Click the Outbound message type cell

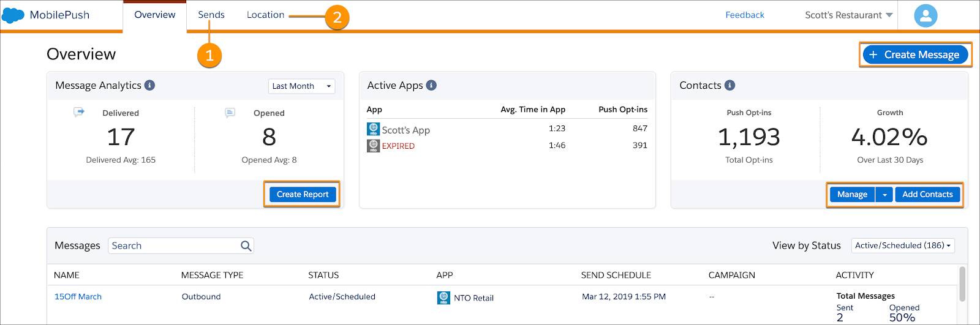201,296
